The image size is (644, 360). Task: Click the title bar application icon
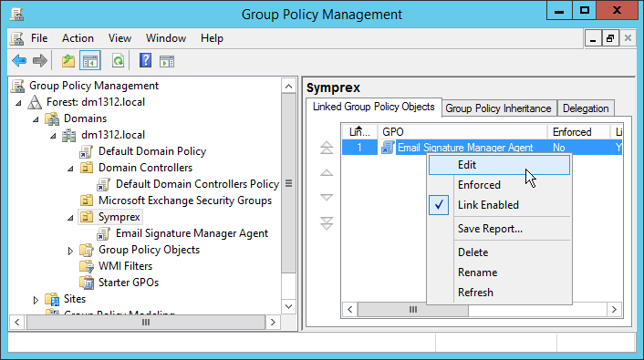pos(16,14)
